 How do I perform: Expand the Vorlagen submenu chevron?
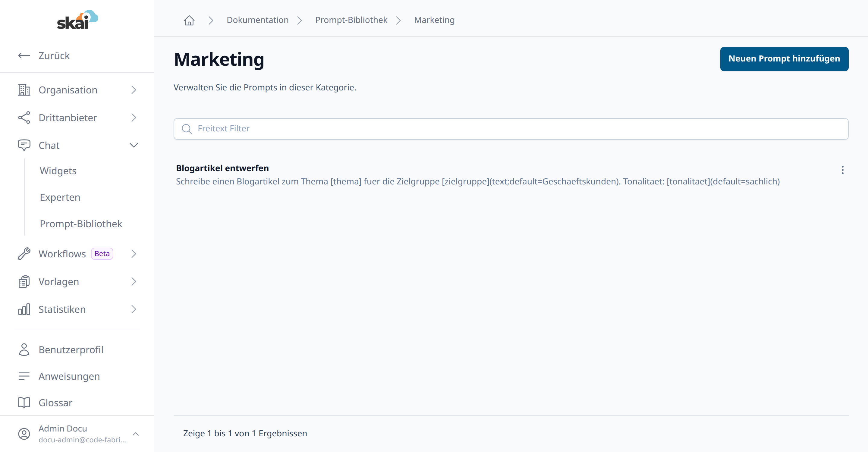pos(134,281)
